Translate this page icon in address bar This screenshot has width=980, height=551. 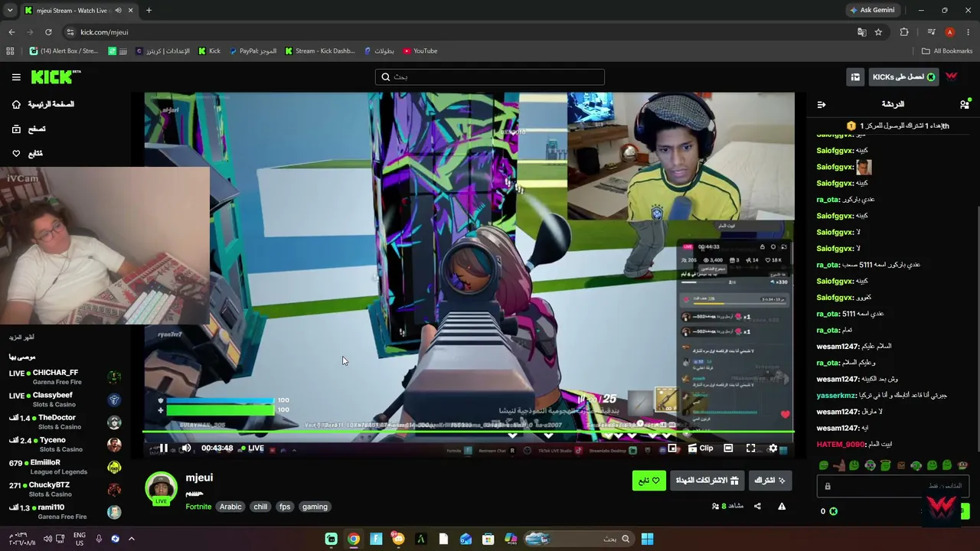862,32
